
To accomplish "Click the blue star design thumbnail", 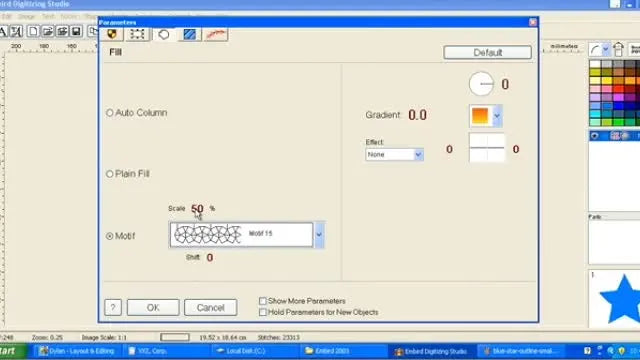I will point(621,299).
